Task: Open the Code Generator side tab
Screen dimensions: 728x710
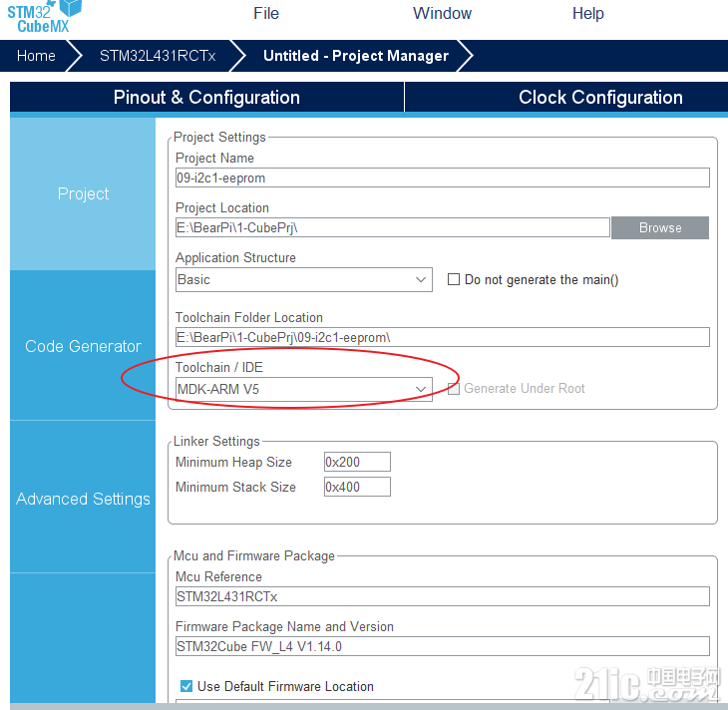Action: point(83,346)
